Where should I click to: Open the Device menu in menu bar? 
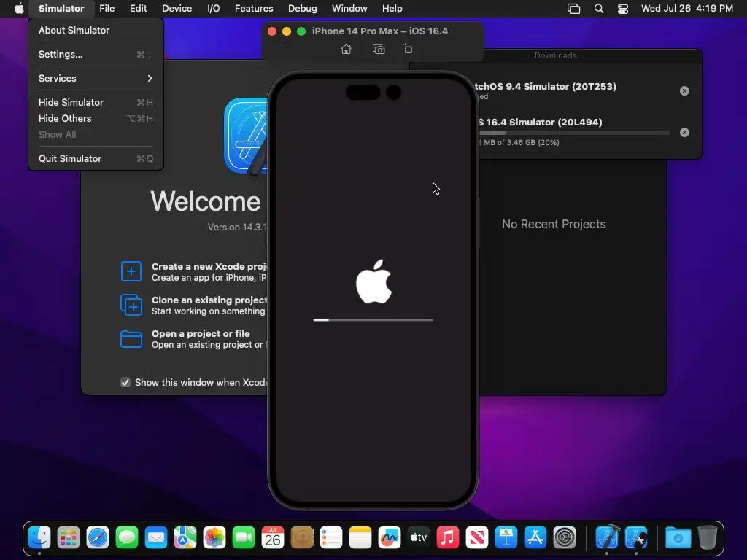tap(177, 9)
